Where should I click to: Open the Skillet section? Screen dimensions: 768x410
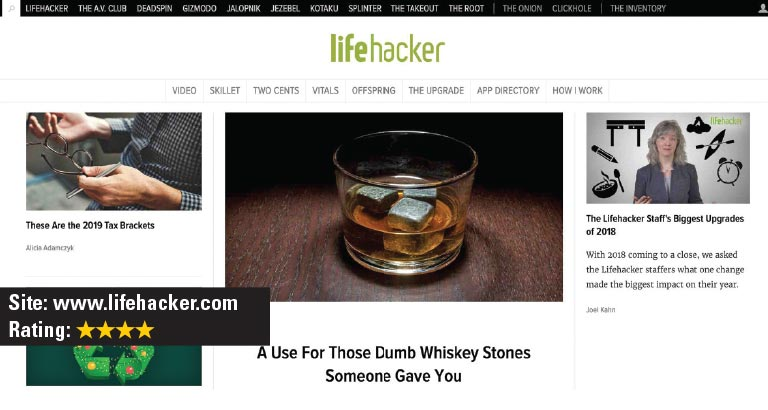click(225, 91)
